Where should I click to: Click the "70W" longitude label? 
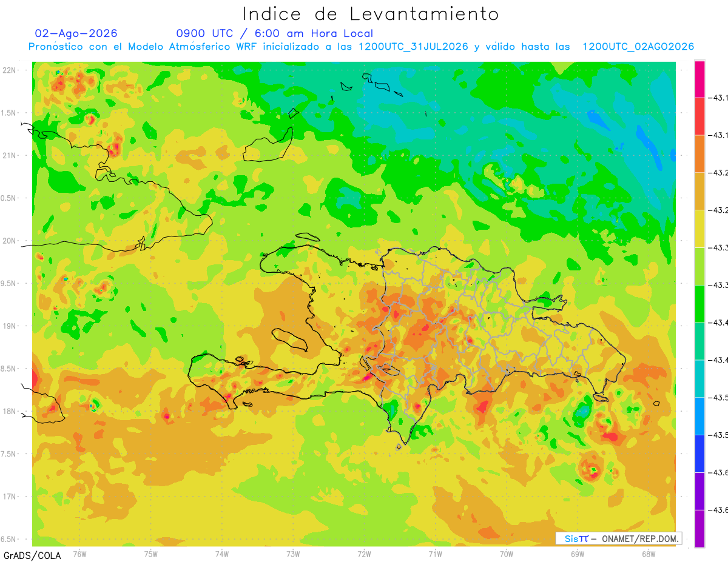[506, 554]
